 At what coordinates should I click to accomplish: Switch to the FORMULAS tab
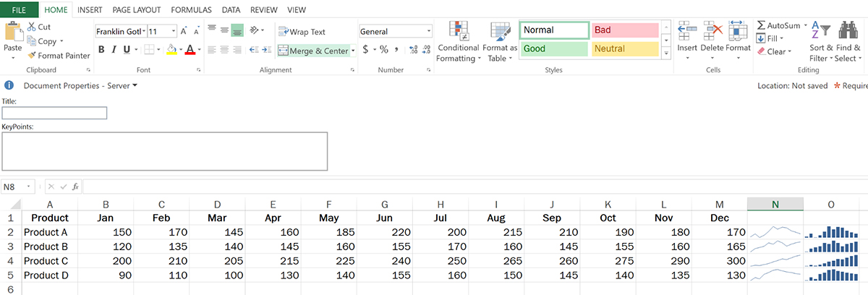coord(192,10)
